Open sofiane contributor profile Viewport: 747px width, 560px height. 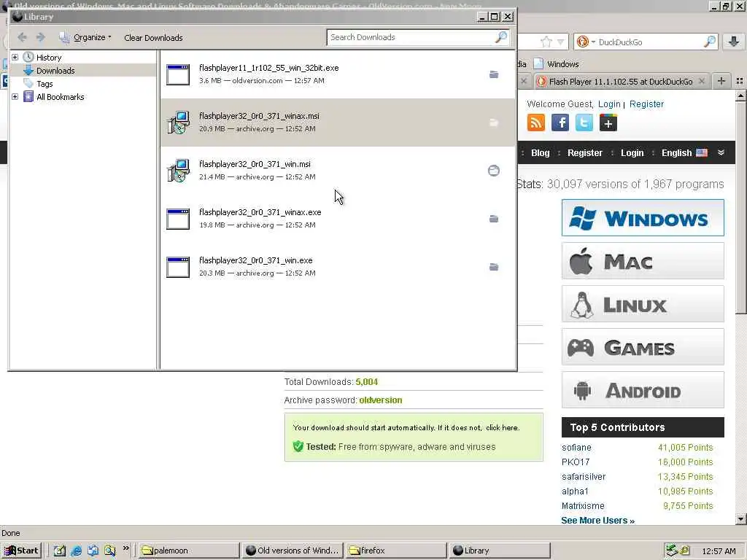pos(576,448)
